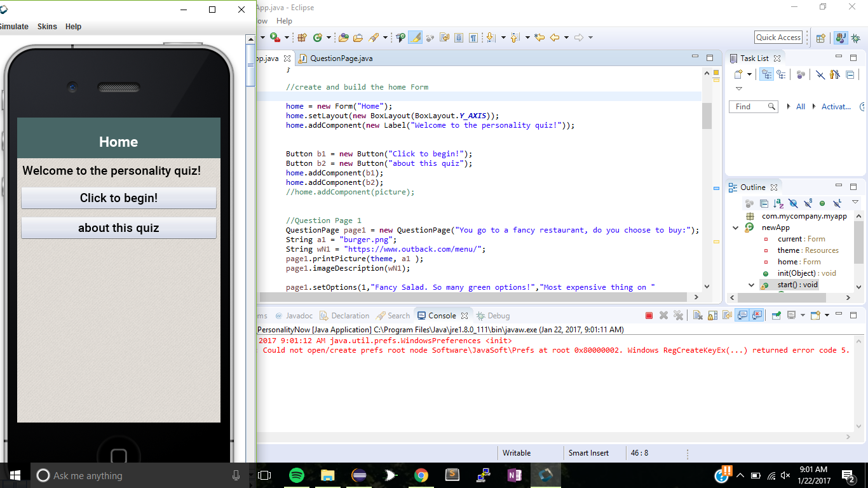Image resolution: width=868 pixels, height=488 pixels.
Task: Toggle Mark Occurrences highlighter in the toolbar
Action: point(415,37)
